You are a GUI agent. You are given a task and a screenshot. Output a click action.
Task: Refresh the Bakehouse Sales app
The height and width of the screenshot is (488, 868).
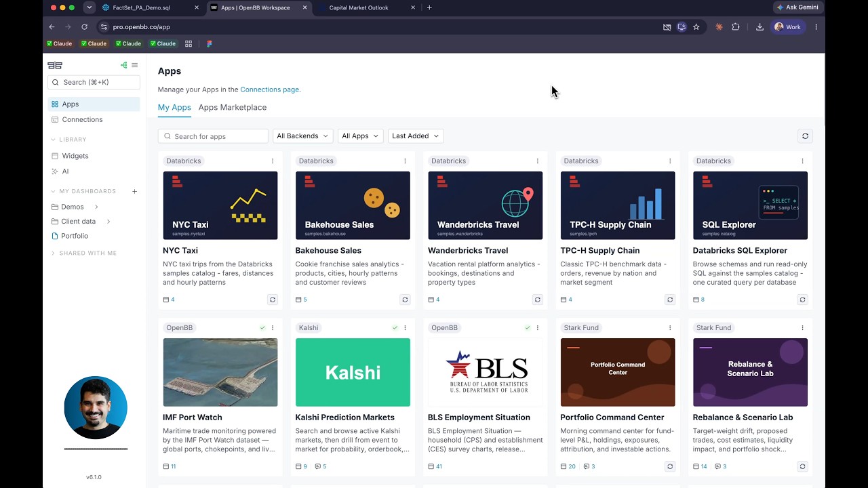(405, 300)
